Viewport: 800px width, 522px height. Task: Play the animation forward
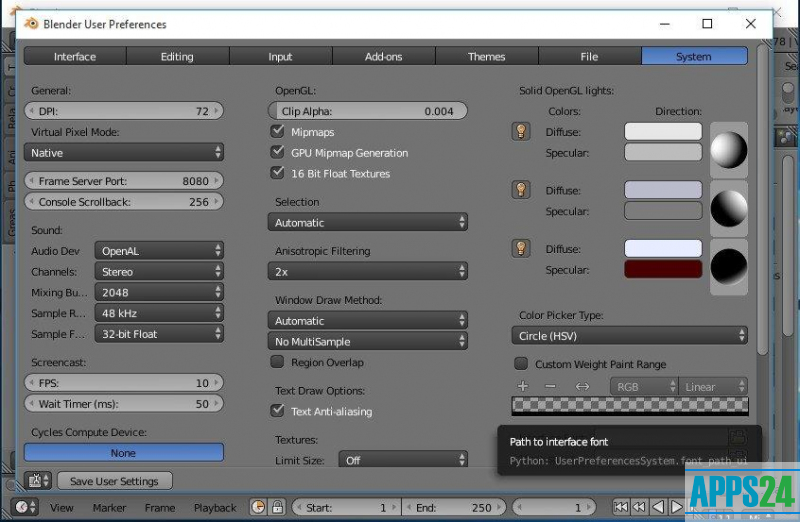pyautogui.click(x=676, y=507)
